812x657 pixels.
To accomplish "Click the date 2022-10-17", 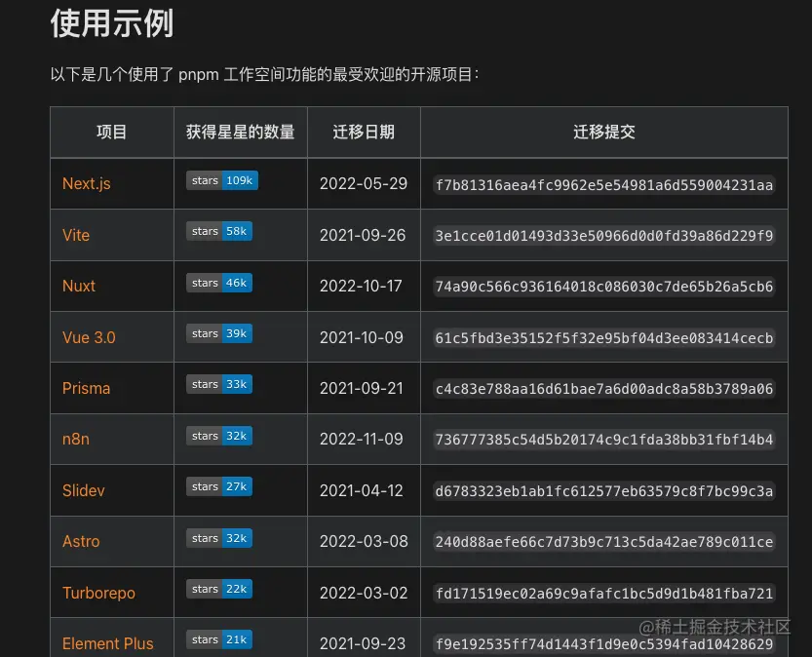I will tap(361, 286).
